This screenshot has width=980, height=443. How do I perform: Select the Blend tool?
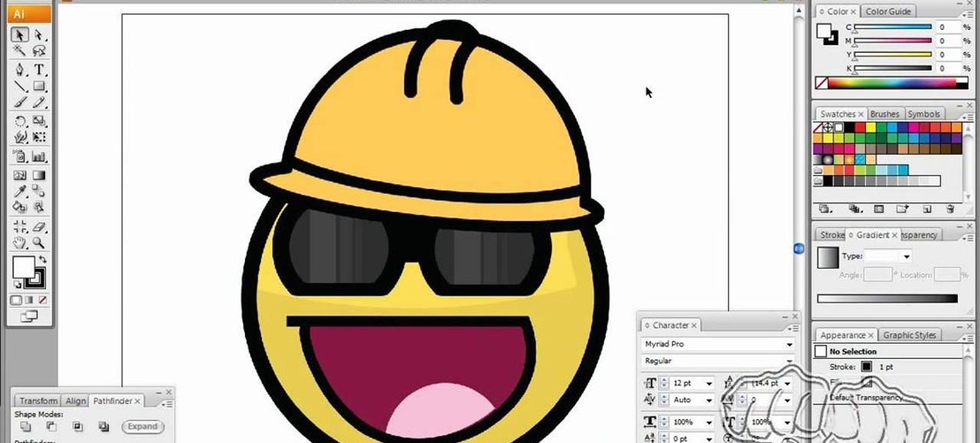(39, 191)
